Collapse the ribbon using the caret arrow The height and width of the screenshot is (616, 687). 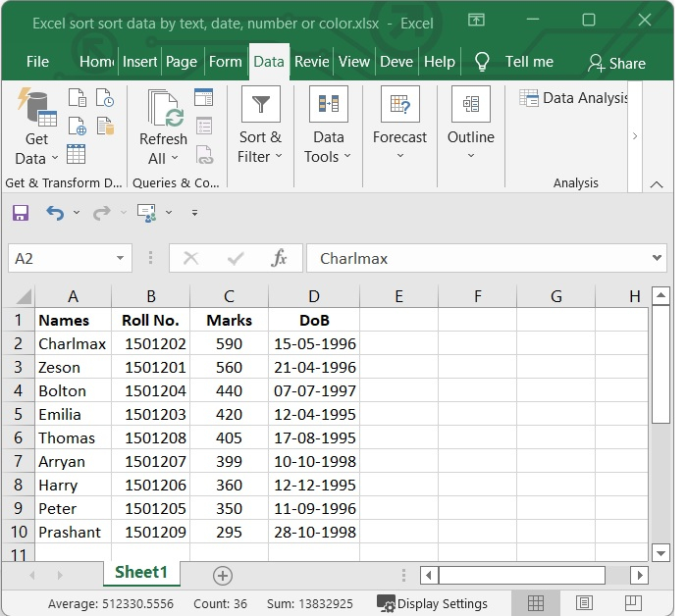click(657, 183)
